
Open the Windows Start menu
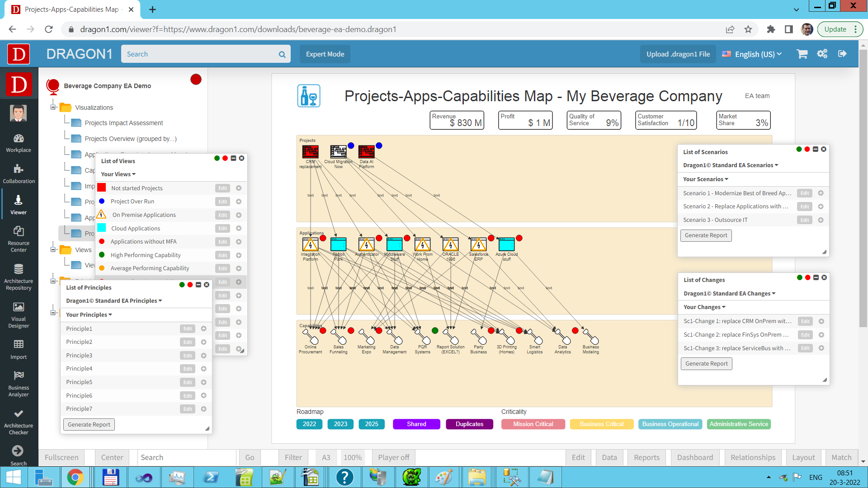point(14,477)
